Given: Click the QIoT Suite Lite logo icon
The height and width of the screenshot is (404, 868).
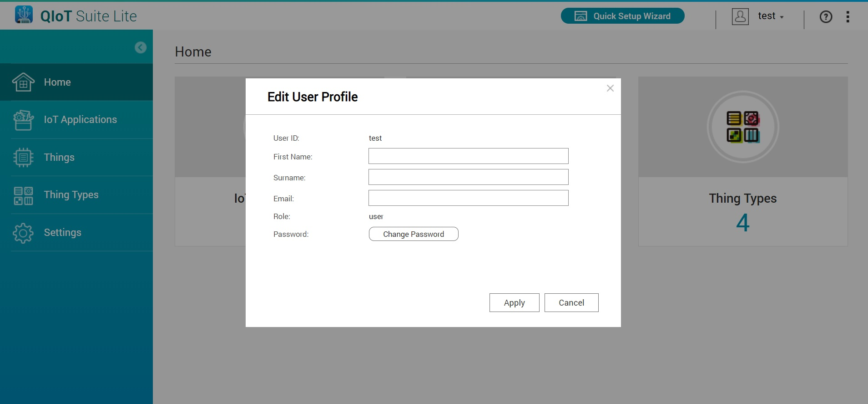Looking at the screenshot, I should tap(24, 15).
